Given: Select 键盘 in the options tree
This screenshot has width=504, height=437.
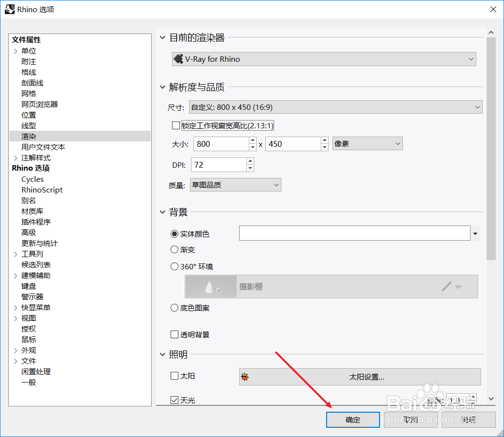Looking at the screenshot, I should 29,286.
